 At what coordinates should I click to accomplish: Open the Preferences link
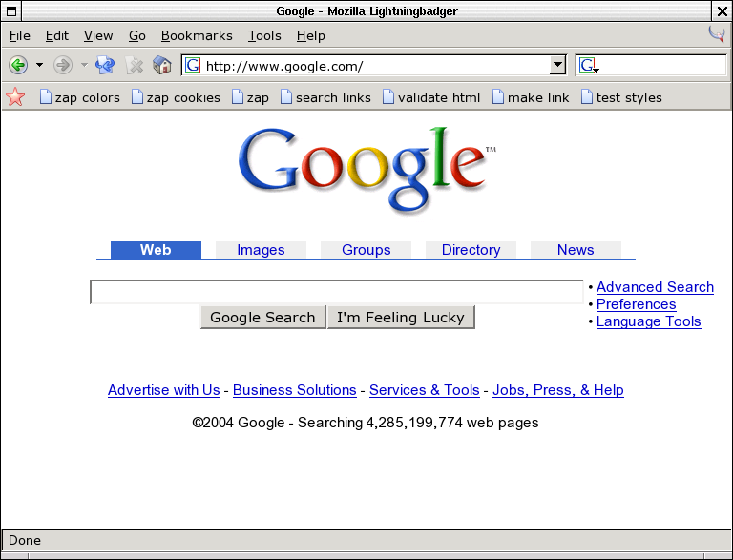pyautogui.click(x=637, y=304)
